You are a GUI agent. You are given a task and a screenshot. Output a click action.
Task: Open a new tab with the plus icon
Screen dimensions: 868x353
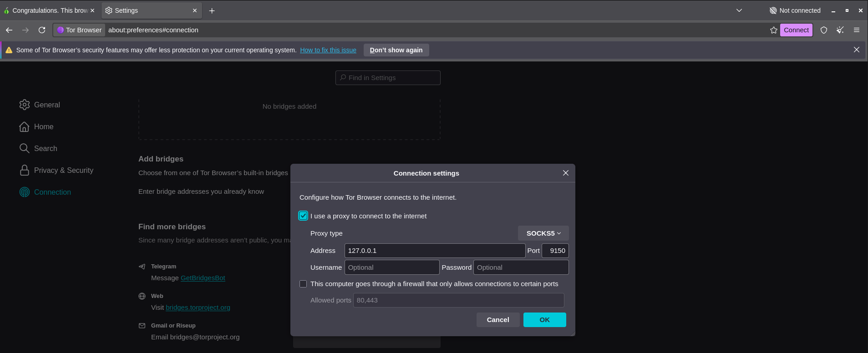[212, 10]
